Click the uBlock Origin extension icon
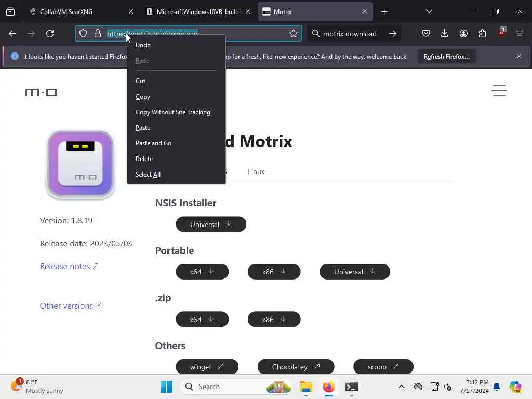The height and width of the screenshot is (399, 532). point(501,33)
